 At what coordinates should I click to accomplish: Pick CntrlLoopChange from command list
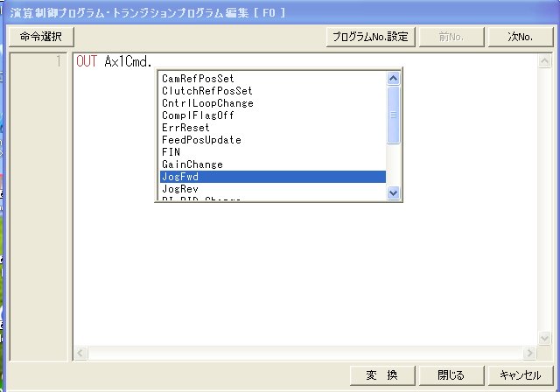(206, 103)
